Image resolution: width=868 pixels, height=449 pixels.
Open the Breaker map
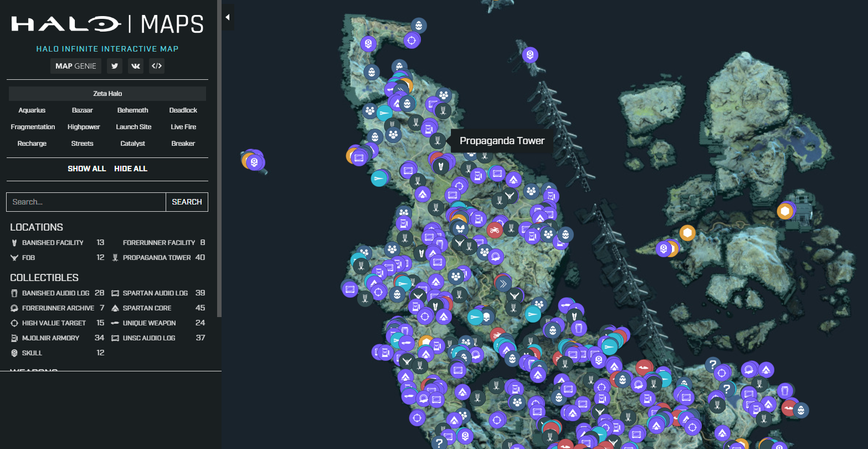(x=183, y=144)
